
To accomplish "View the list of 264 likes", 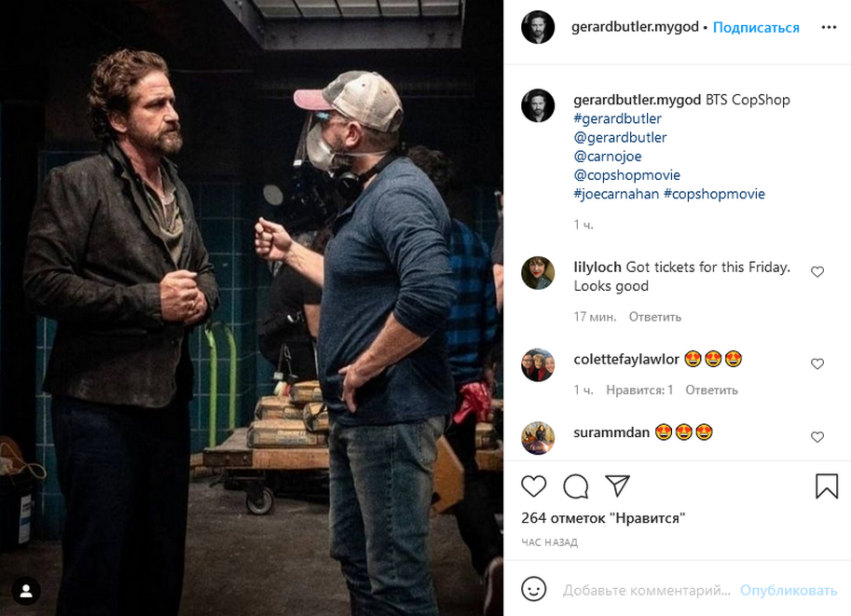I will (603, 518).
